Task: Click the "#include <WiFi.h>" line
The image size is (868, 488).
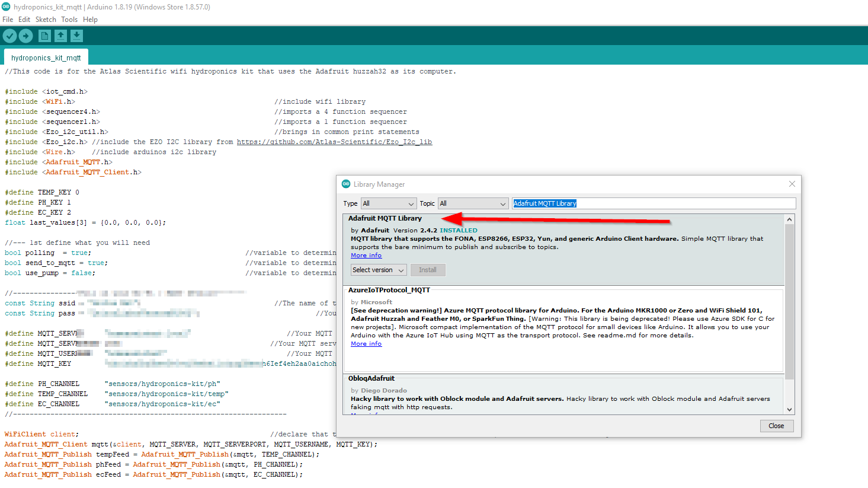Action: click(40, 101)
